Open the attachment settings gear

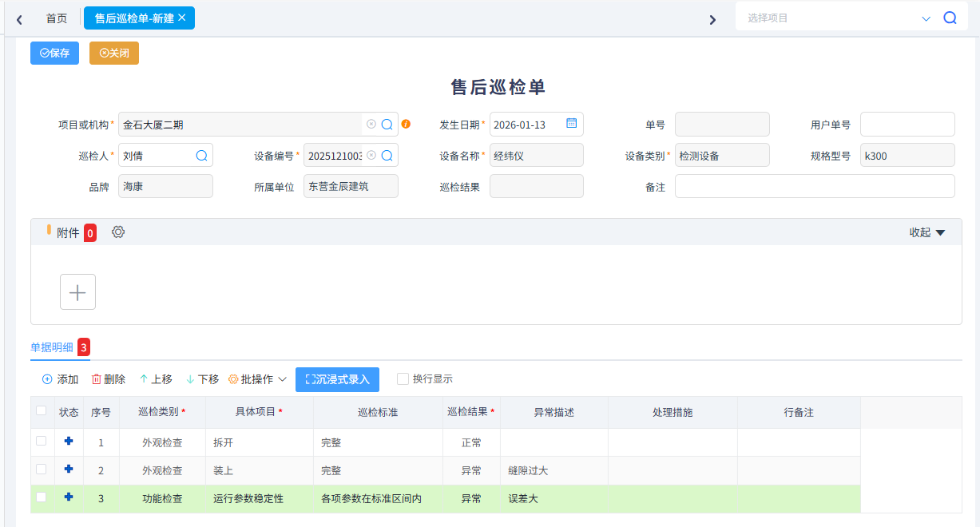tap(118, 232)
